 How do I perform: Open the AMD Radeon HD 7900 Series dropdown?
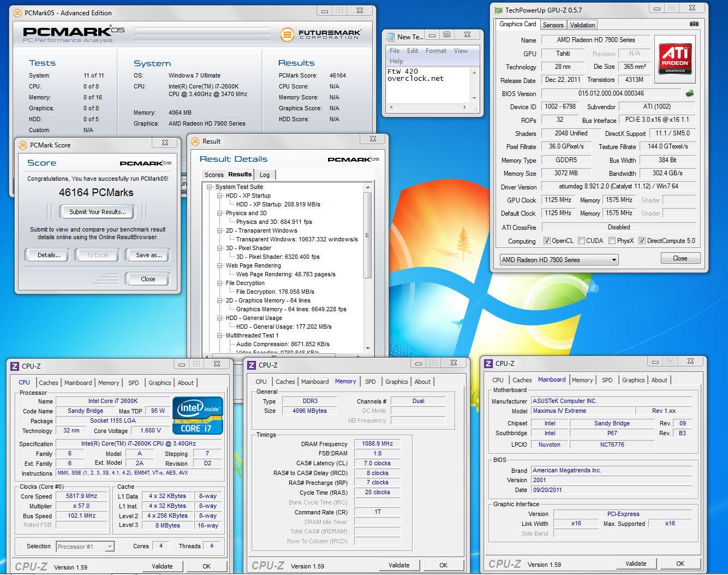click(x=559, y=260)
